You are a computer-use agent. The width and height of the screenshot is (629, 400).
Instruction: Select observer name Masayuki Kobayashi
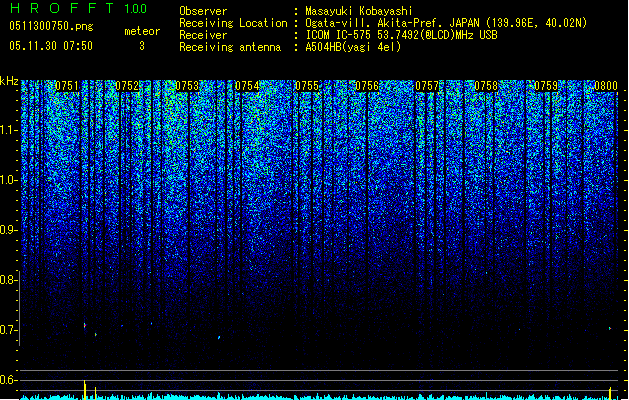click(359, 11)
